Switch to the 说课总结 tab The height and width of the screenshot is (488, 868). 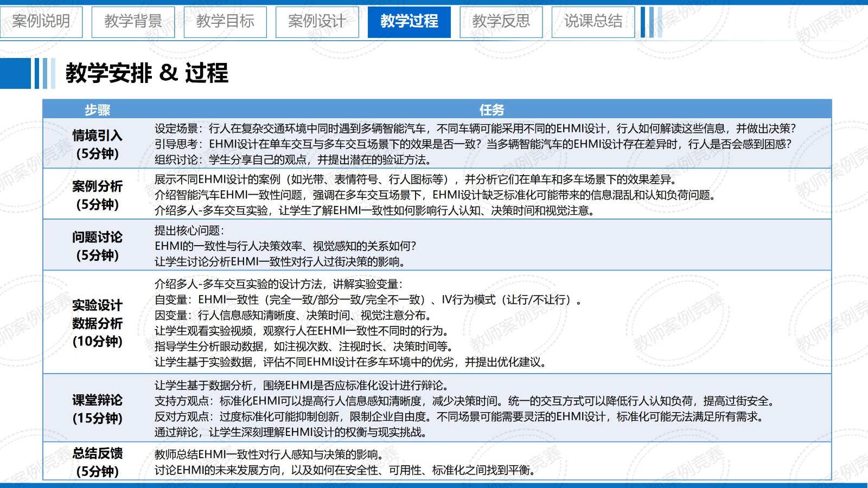tap(593, 22)
